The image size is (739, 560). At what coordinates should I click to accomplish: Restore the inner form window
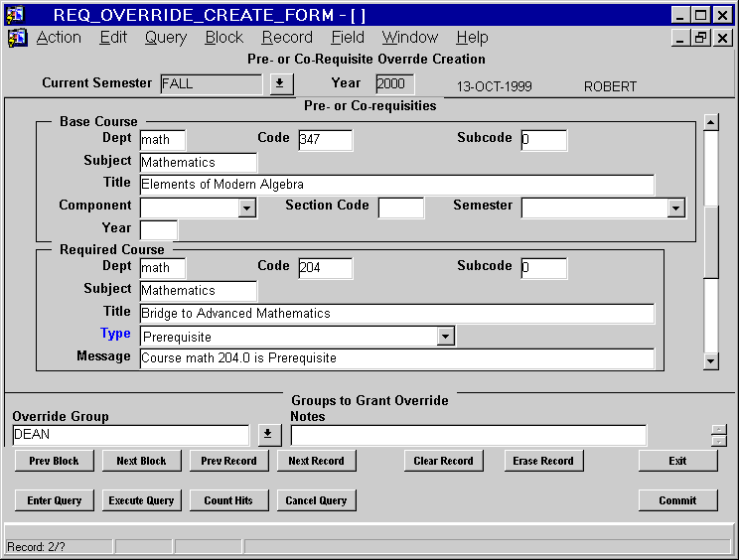tap(700, 38)
